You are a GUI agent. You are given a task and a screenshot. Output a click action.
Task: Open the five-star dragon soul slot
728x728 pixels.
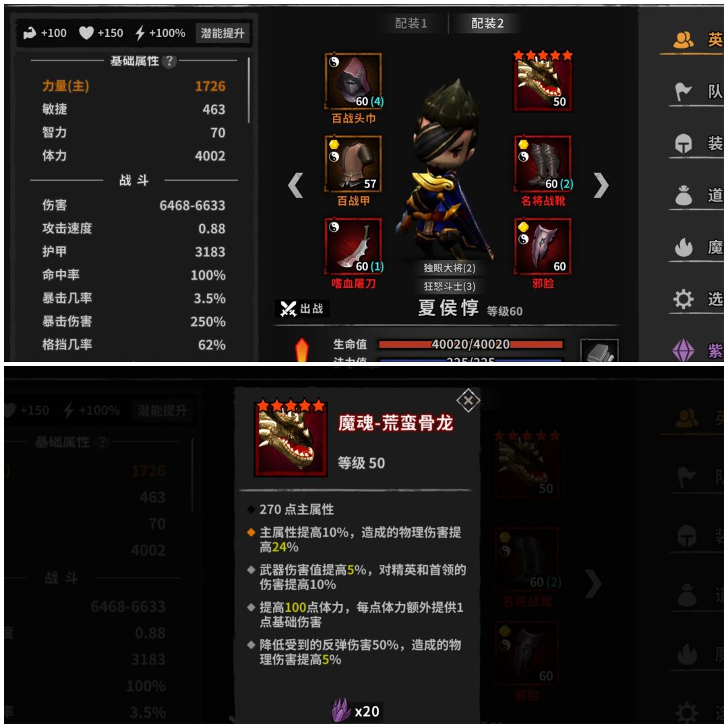[x=543, y=82]
